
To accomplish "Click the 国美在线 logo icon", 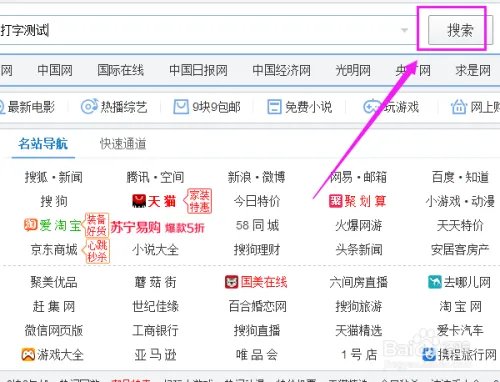I will (232, 282).
